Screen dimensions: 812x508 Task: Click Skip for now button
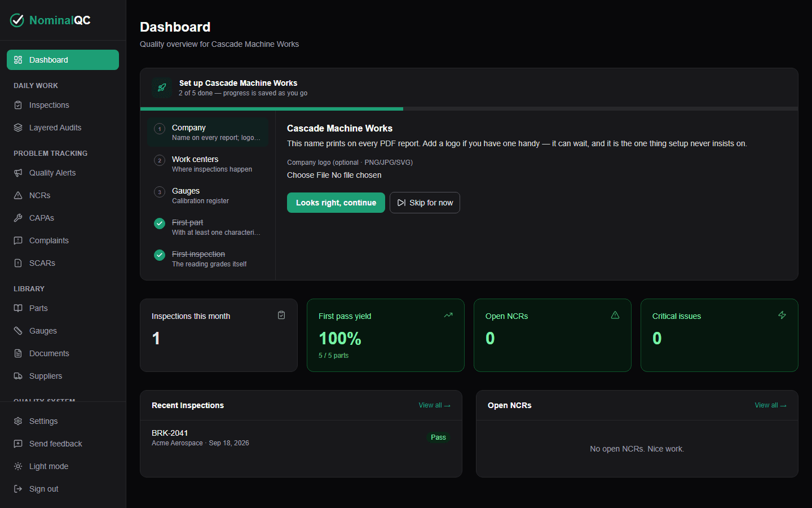(425, 203)
